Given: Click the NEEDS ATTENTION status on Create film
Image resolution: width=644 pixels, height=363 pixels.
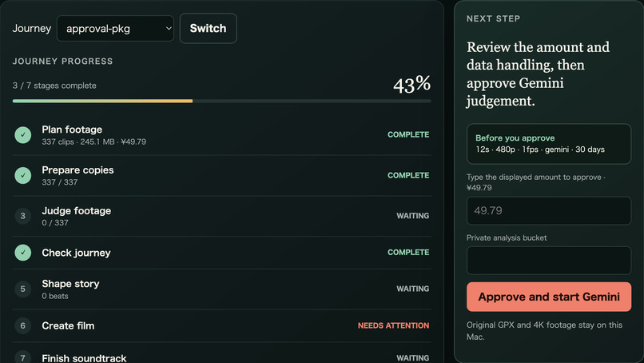Looking at the screenshot, I should 393,325.
